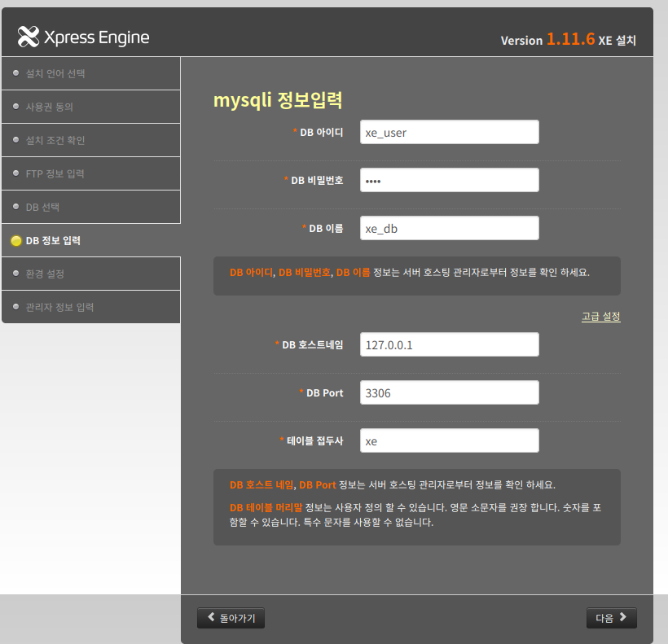Screen dimensions: 668x644
Task: Click the DB 아이디 label
Action: (x=321, y=133)
